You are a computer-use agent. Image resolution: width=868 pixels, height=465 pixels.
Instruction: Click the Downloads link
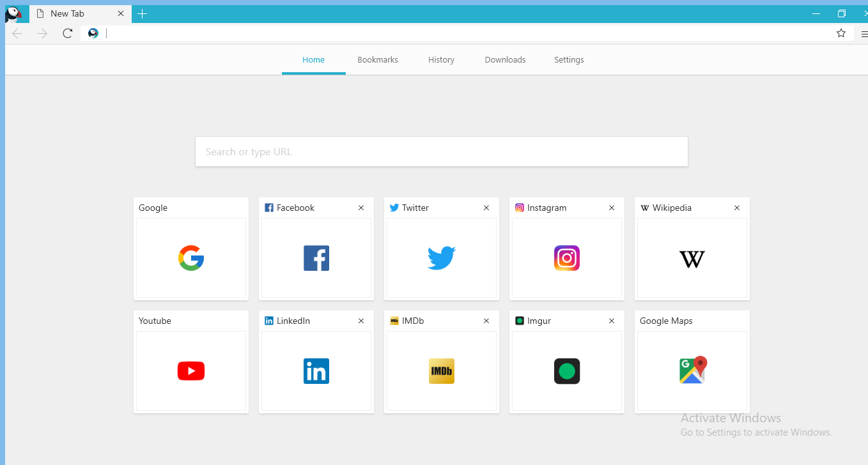pyautogui.click(x=505, y=59)
